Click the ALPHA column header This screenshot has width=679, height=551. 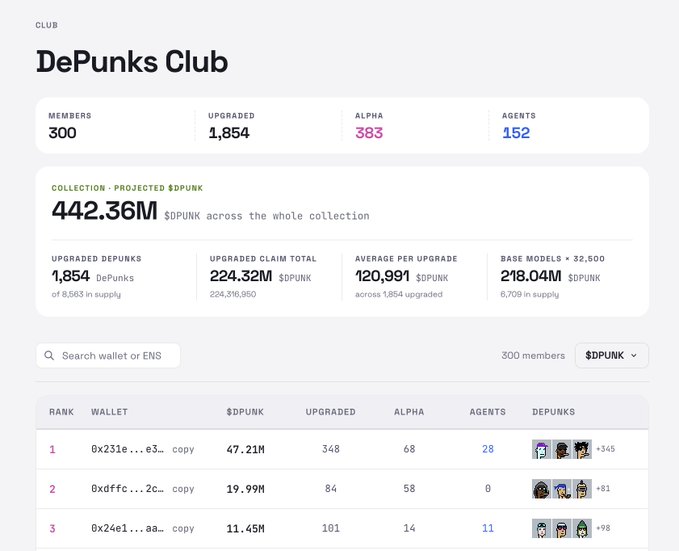409,412
